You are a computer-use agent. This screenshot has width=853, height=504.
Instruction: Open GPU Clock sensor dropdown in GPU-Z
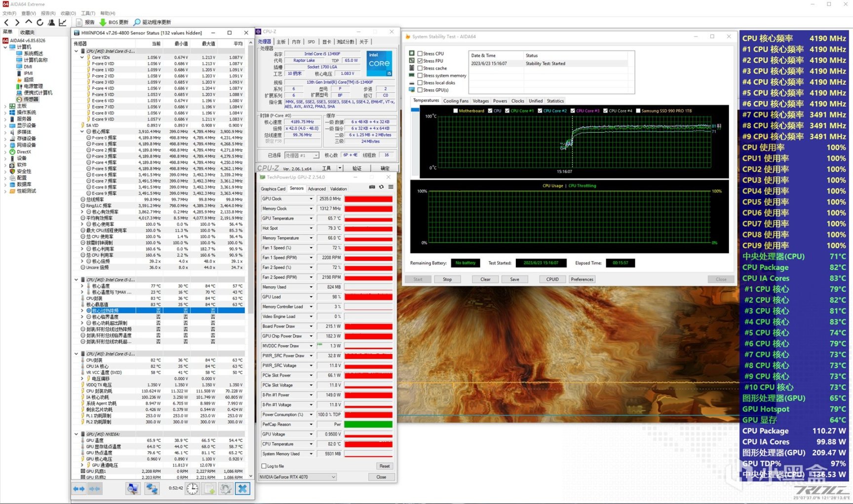click(311, 199)
